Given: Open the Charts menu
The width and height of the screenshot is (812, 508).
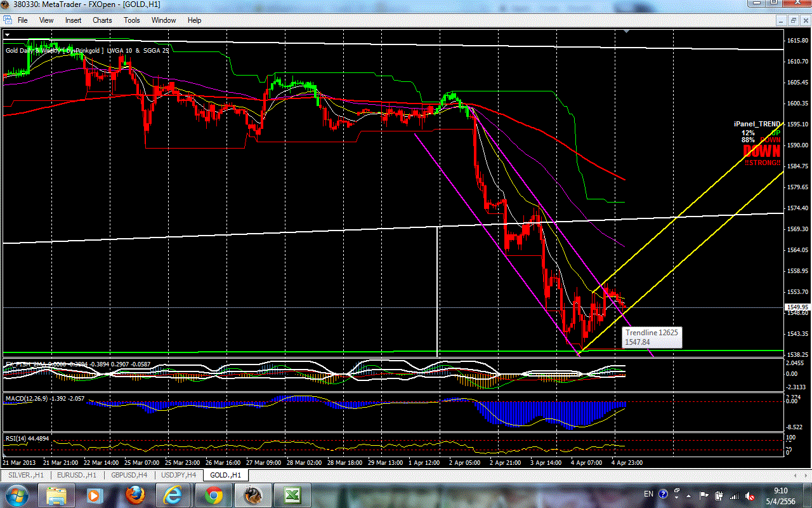Looking at the screenshot, I should coord(102,20).
